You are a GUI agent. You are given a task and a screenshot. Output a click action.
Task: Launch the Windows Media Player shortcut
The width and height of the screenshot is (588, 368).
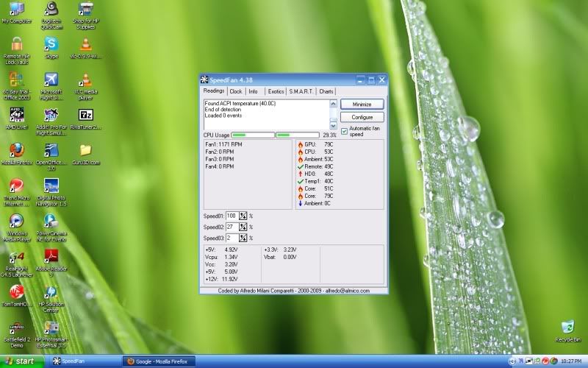click(x=16, y=227)
